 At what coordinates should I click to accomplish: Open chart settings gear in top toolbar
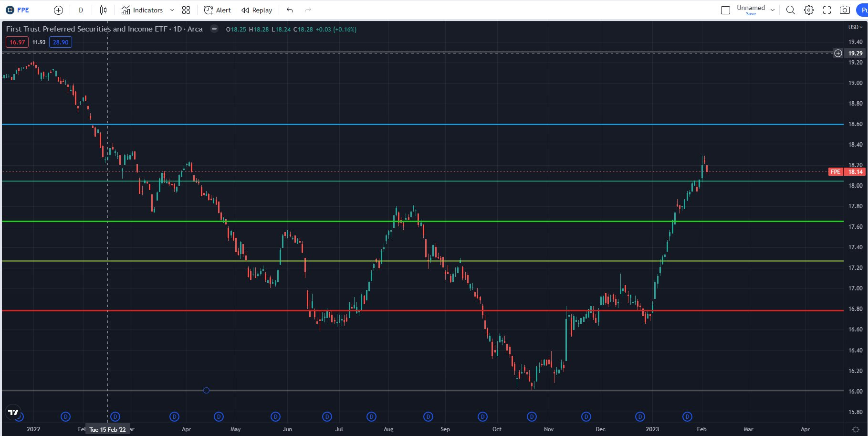pyautogui.click(x=808, y=10)
